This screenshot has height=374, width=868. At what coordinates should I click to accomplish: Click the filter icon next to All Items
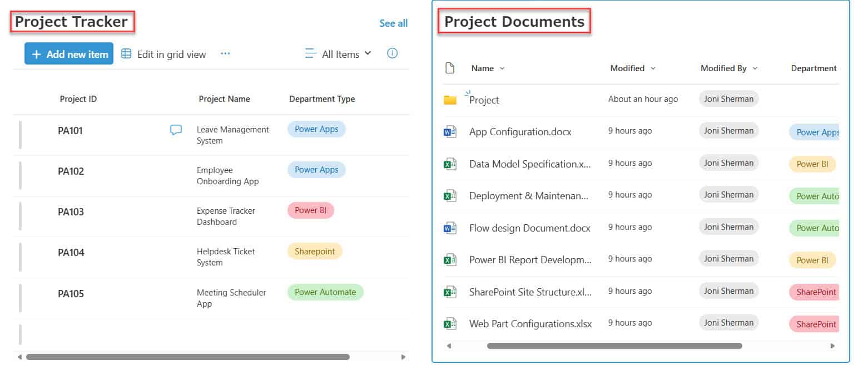pyautogui.click(x=310, y=53)
